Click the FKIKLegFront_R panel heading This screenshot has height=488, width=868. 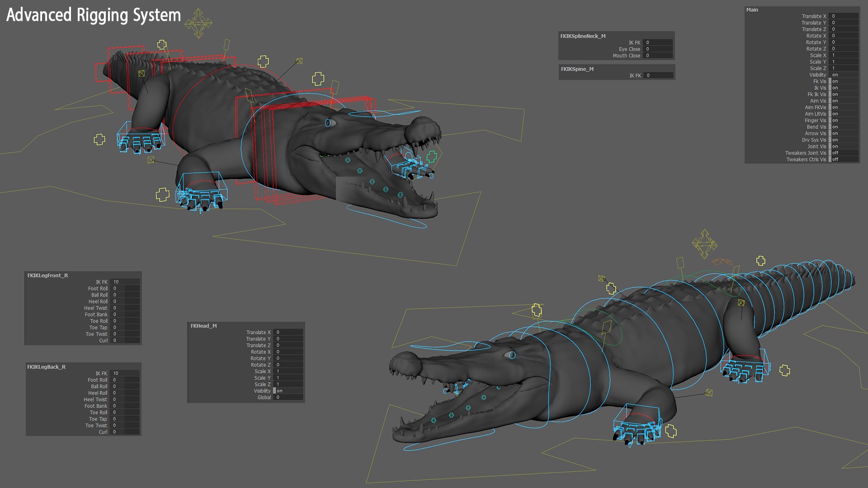47,275
